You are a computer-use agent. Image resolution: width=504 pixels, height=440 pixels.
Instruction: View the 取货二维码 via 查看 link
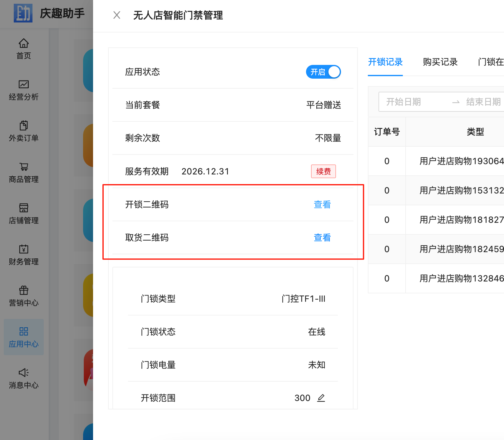(322, 237)
